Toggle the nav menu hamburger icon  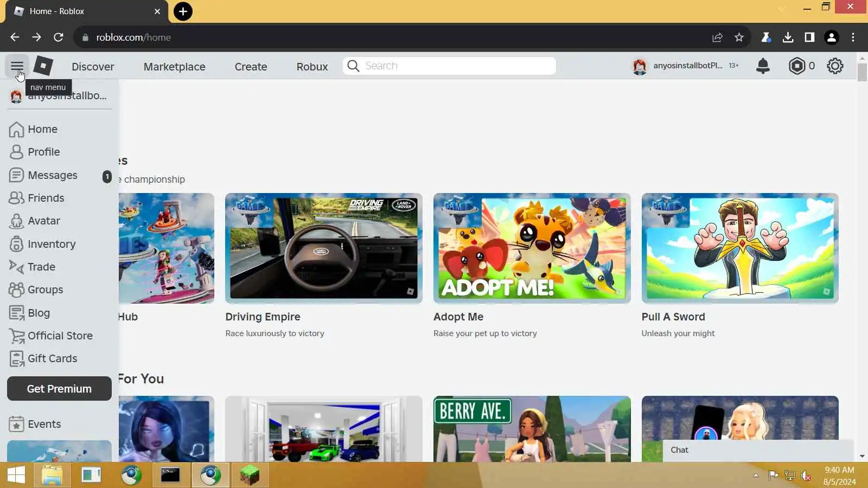17,66
